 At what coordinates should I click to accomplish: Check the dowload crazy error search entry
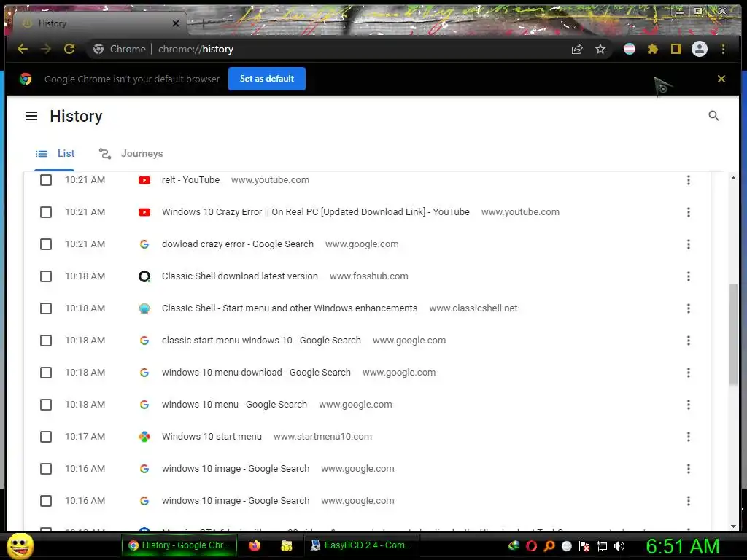click(46, 244)
